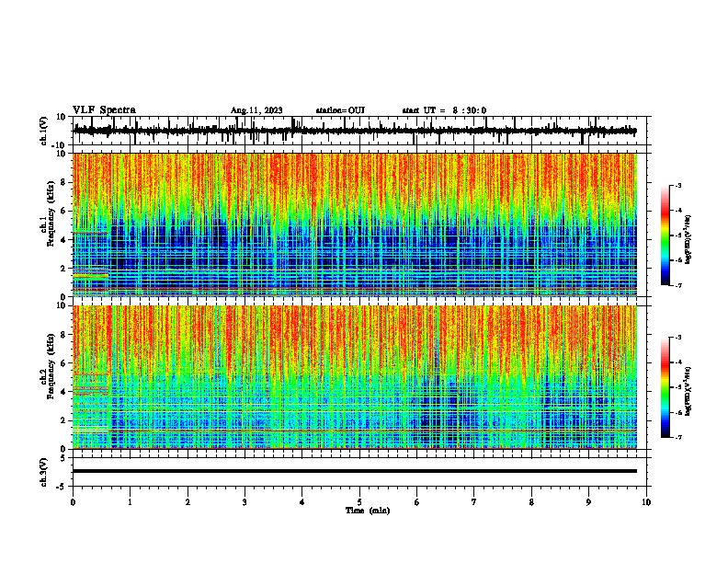Click time axis tick label "6"
728x563 pixels.
pyautogui.click(x=416, y=502)
